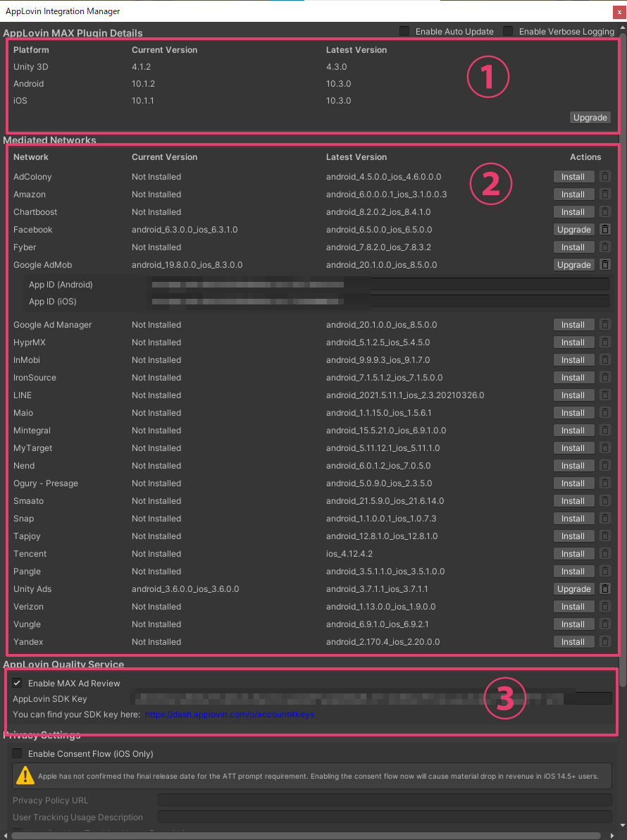Click the scroll down arrow

[x=622, y=825]
